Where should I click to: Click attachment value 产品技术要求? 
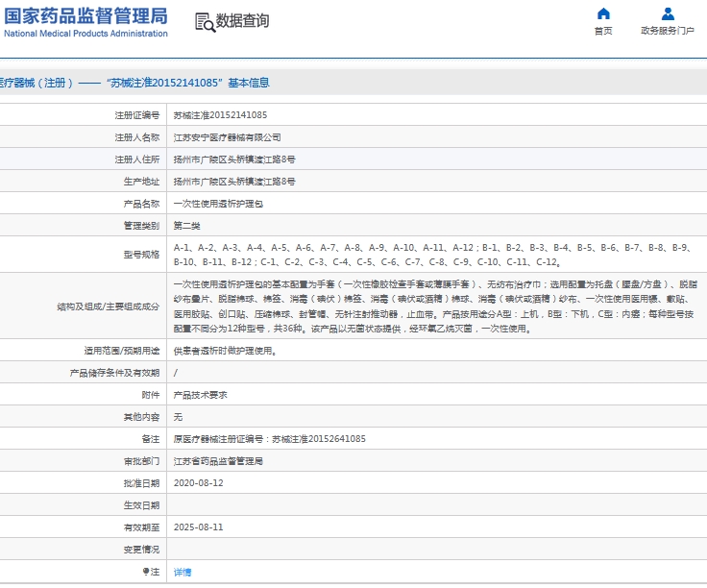tap(200, 395)
